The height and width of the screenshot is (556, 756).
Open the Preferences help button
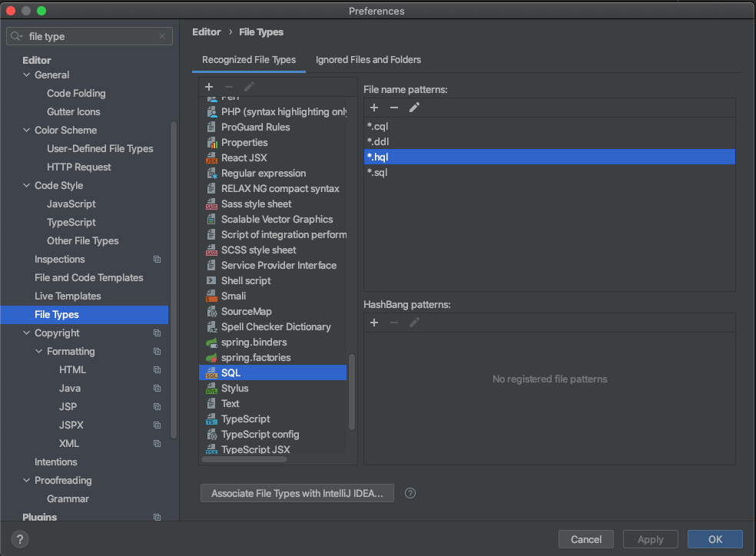pos(20,539)
